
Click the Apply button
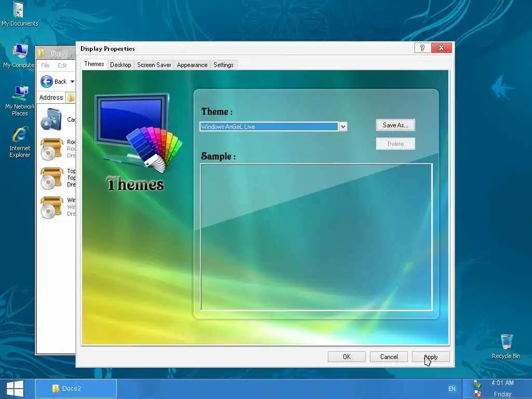431,356
